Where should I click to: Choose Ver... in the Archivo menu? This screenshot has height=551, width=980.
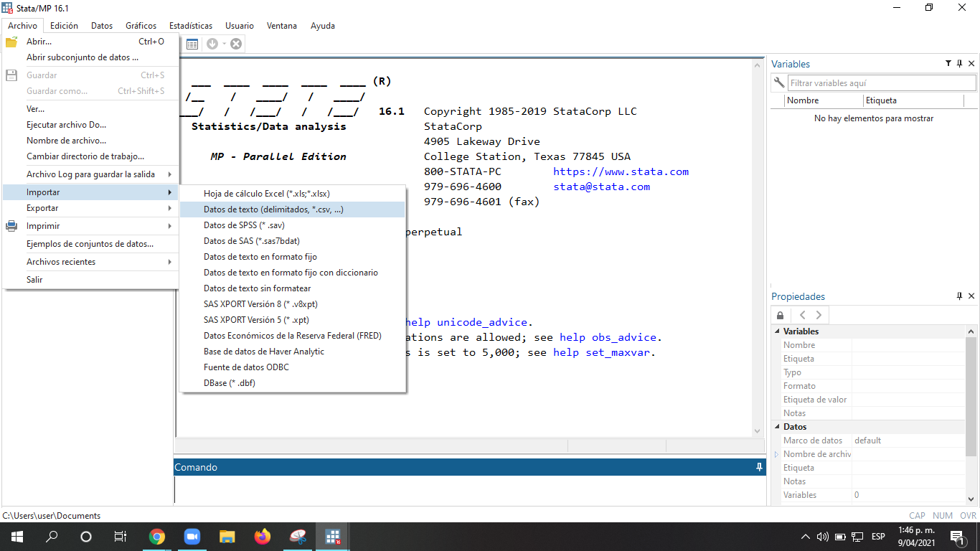coord(90,109)
